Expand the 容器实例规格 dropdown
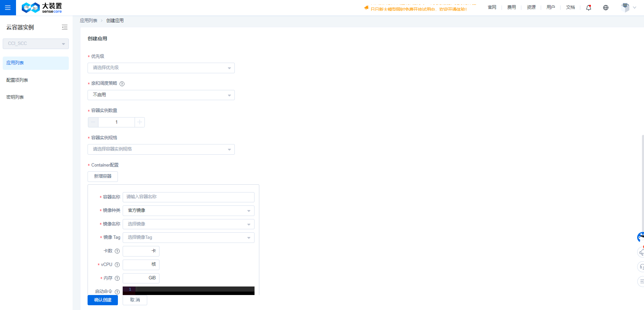 coord(161,149)
